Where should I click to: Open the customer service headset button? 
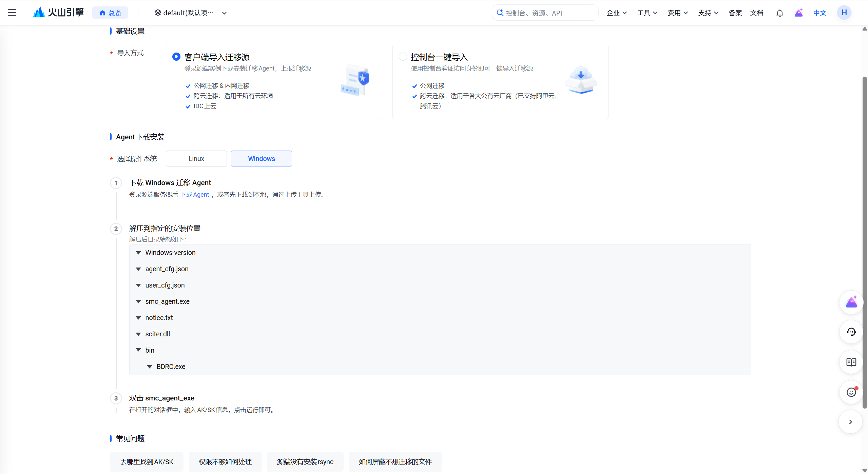(x=851, y=332)
